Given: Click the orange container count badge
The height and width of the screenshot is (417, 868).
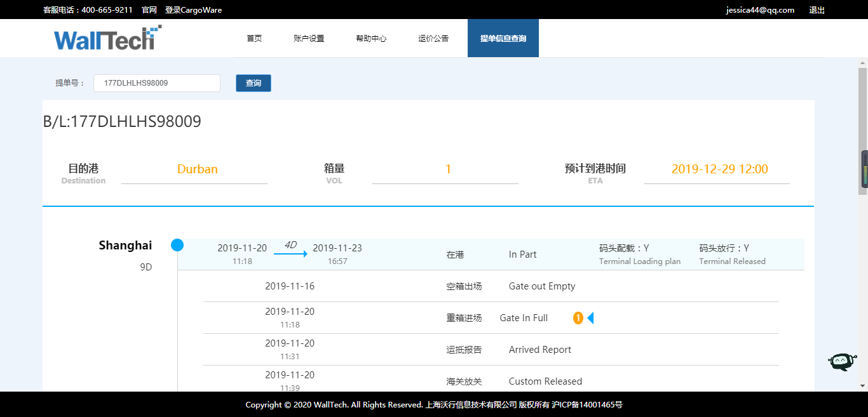Looking at the screenshot, I should coord(578,318).
